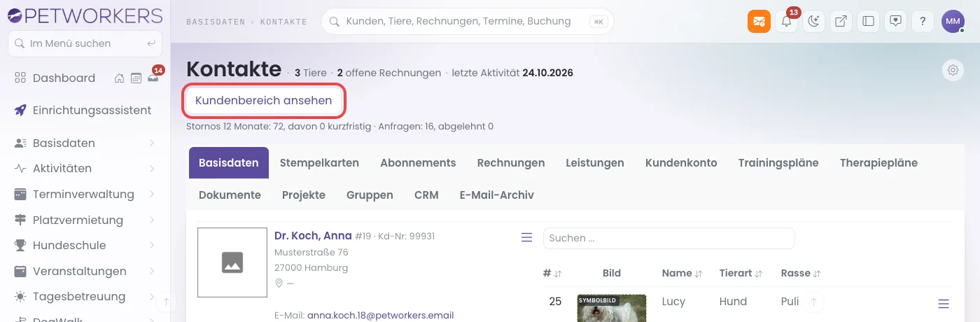
Task: Focus the Im Menü suchen field
Action: pos(85,43)
